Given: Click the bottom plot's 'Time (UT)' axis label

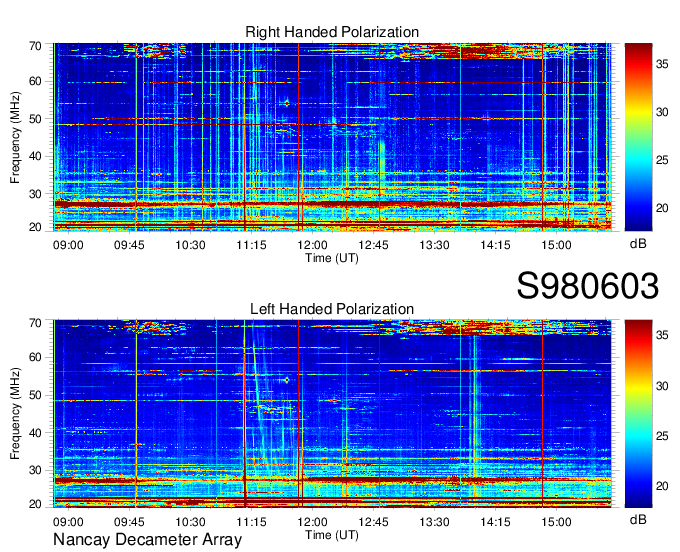Looking at the screenshot, I should pyautogui.click(x=332, y=535).
